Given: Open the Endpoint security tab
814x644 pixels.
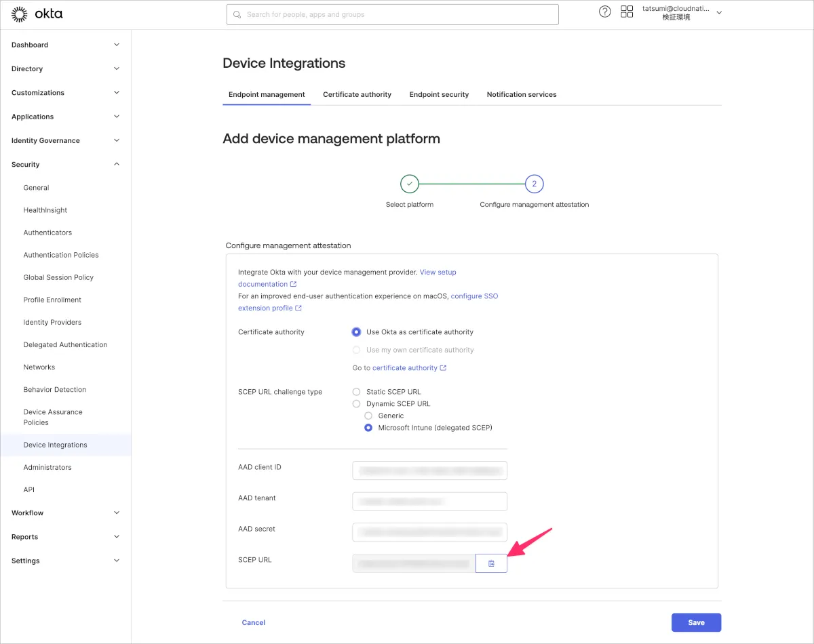Looking at the screenshot, I should [x=439, y=95].
